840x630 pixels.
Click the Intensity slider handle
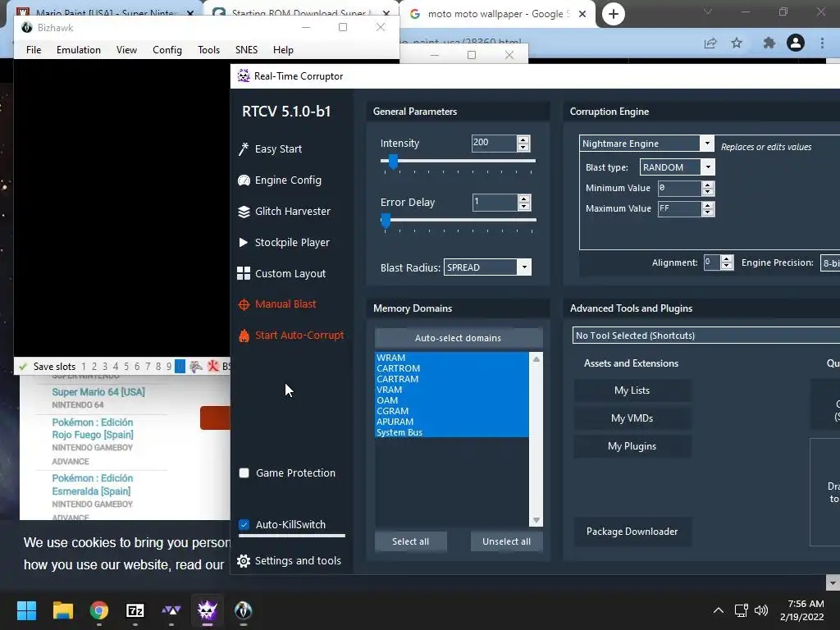point(393,162)
